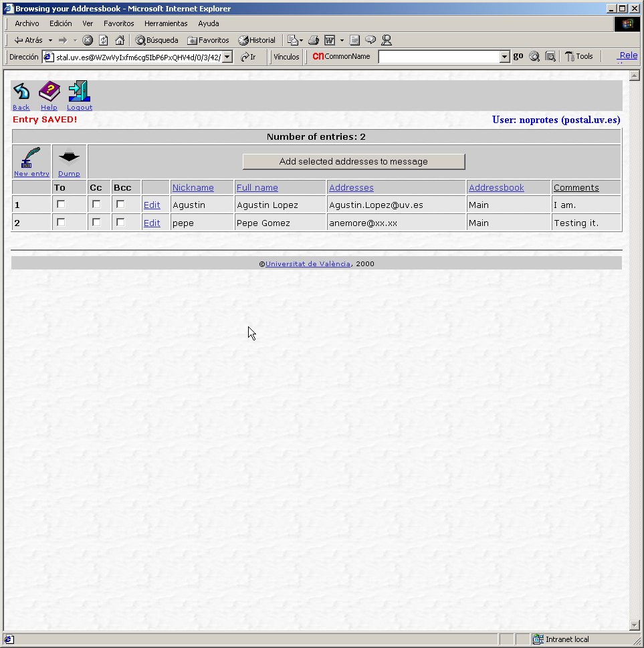Click the browser Stop toolbar icon
The image size is (644, 648).
pyautogui.click(x=88, y=40)
